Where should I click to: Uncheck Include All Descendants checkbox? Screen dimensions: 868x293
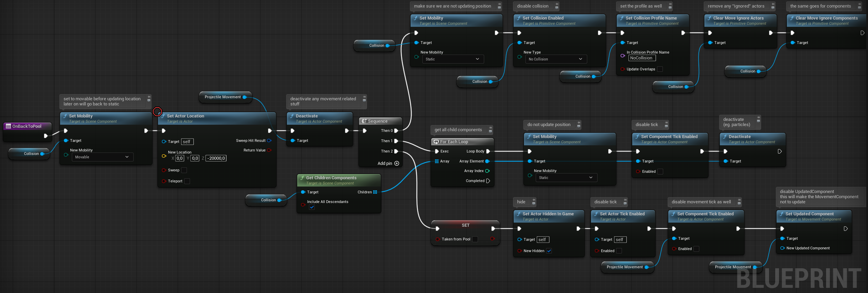click(x=312, y=207)
